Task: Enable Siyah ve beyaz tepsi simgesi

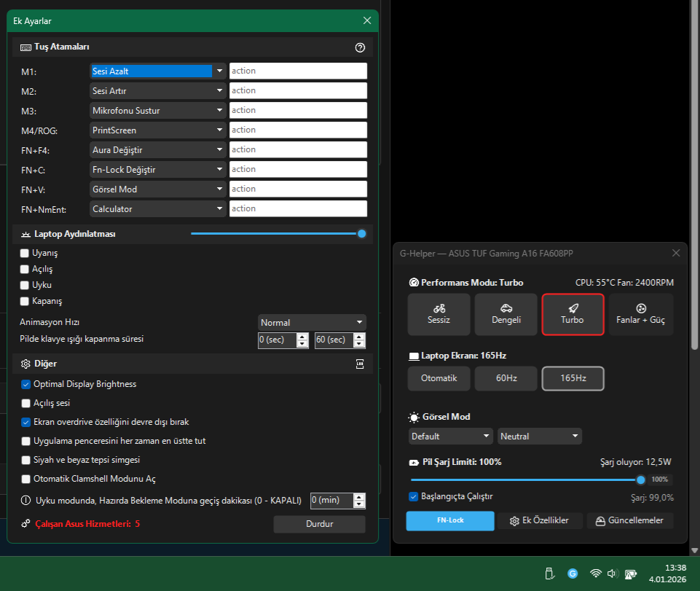Action: click(26, 460)
